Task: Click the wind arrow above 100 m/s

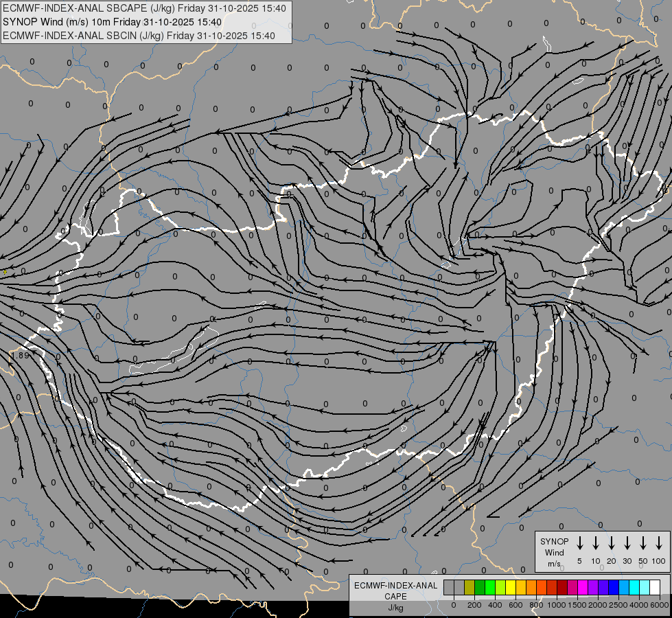Action: click(x=659, y=543)
